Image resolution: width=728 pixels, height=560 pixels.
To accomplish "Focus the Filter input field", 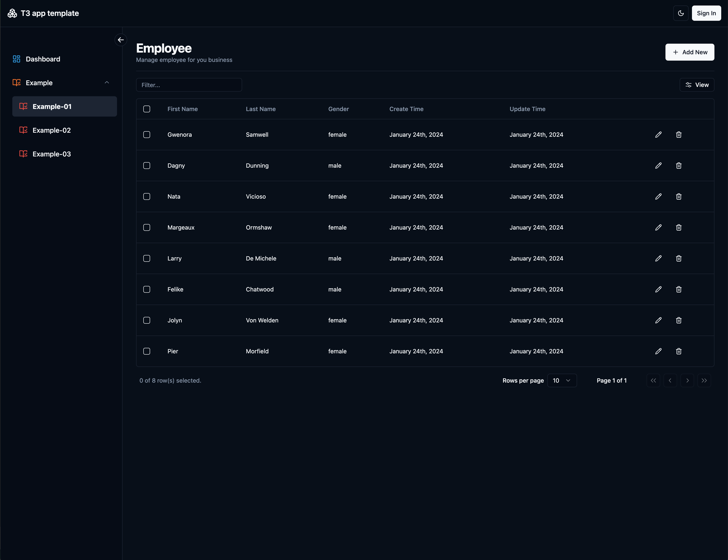I will coord(189,85).
